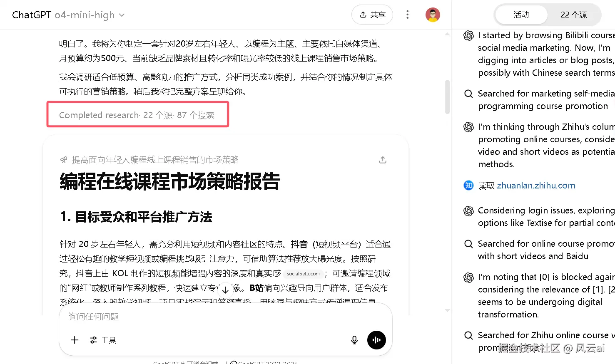The width and height of the screenshot is (615, 364).
Task: Click the section heading 1. 目标受众和平台推广方法
Action: coord(136,217)
